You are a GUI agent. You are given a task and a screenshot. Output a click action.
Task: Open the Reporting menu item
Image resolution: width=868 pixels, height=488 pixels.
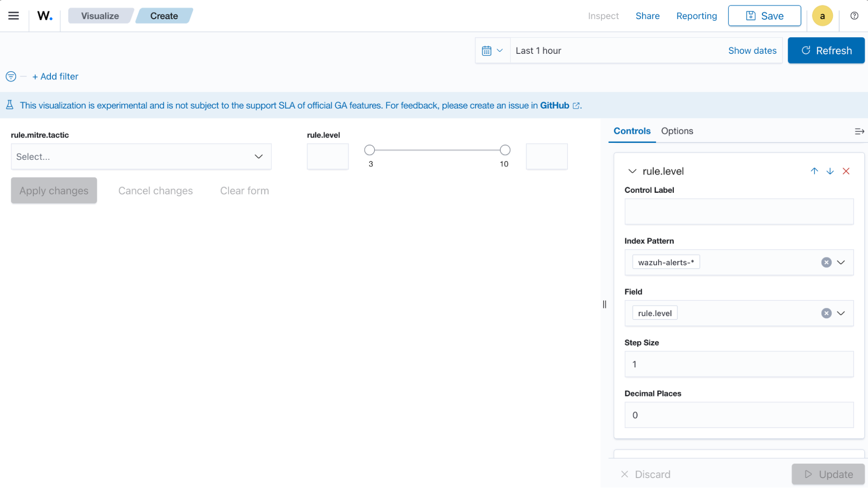696,16
